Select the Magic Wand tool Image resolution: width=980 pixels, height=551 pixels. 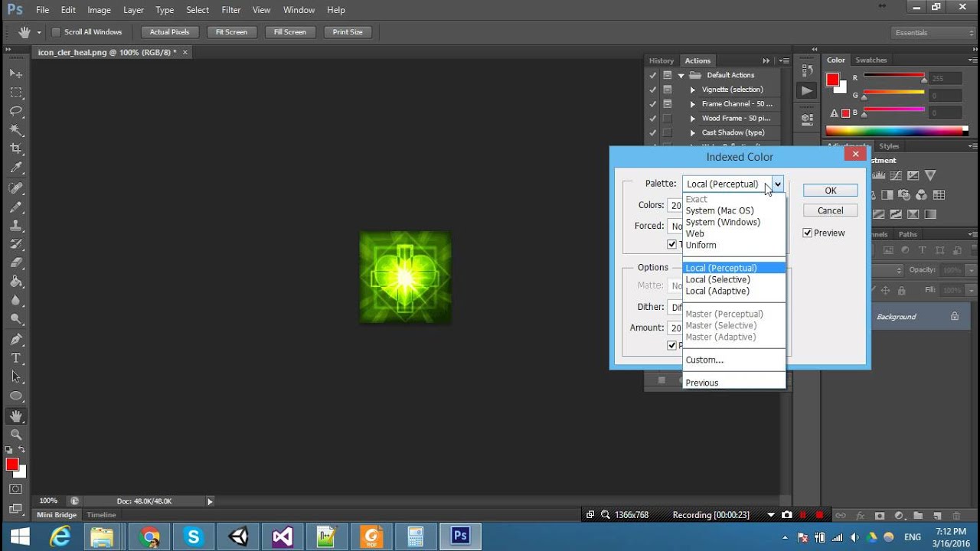15,129
